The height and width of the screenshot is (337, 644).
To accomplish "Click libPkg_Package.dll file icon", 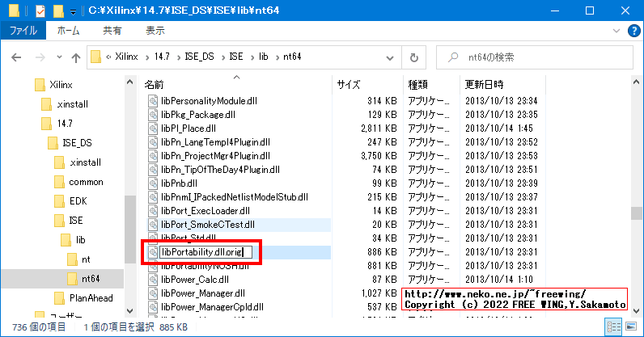I will (x=153, y=115).
